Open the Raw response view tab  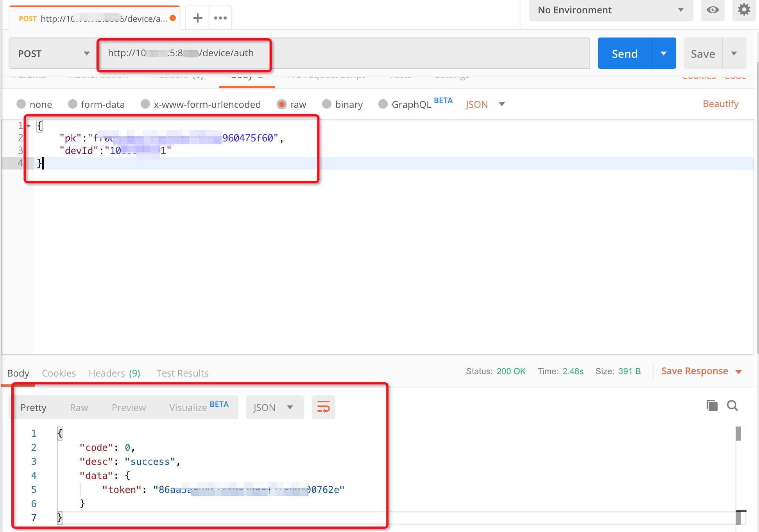pyautogui.click(x=79, y=407)
